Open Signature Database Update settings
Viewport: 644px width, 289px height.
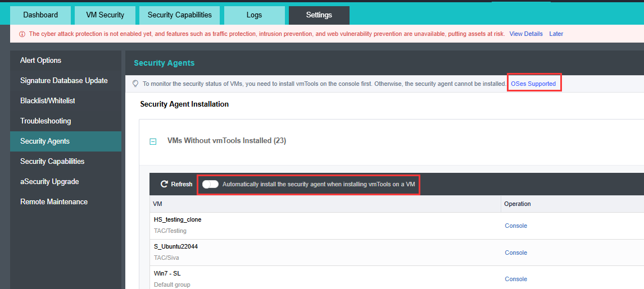tap(64, 80)
